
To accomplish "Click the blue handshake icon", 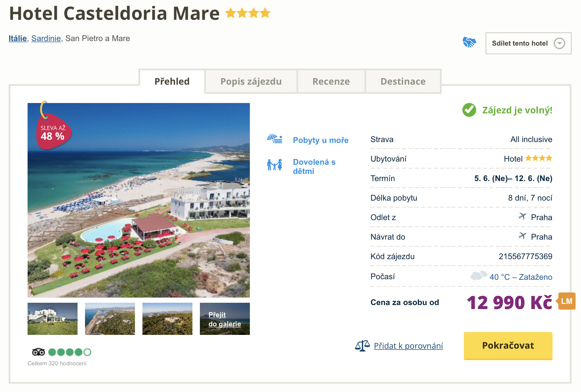I will point(469,42).
